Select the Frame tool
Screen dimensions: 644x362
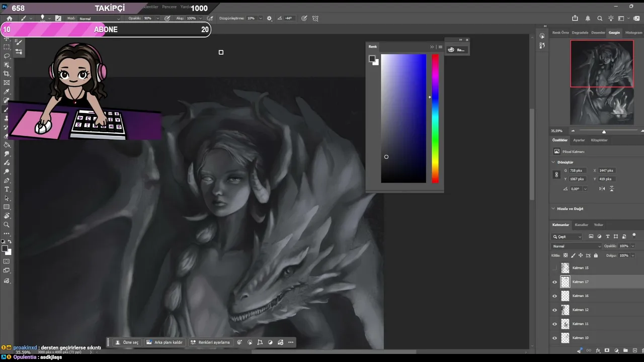pyautogui.click(x=7, y=83)
